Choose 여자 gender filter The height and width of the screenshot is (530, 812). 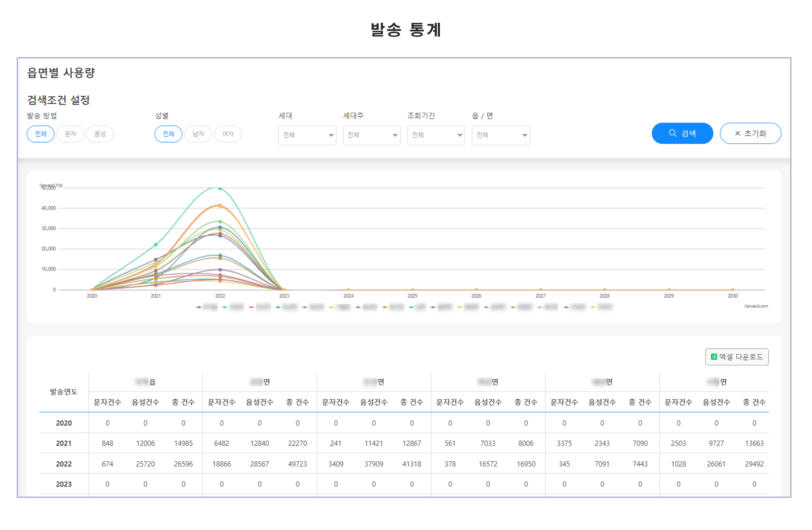tap(228, 134)
